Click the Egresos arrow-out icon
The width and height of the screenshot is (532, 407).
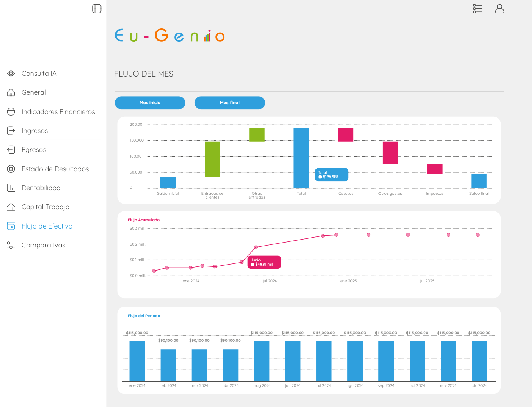click(11, 150)
